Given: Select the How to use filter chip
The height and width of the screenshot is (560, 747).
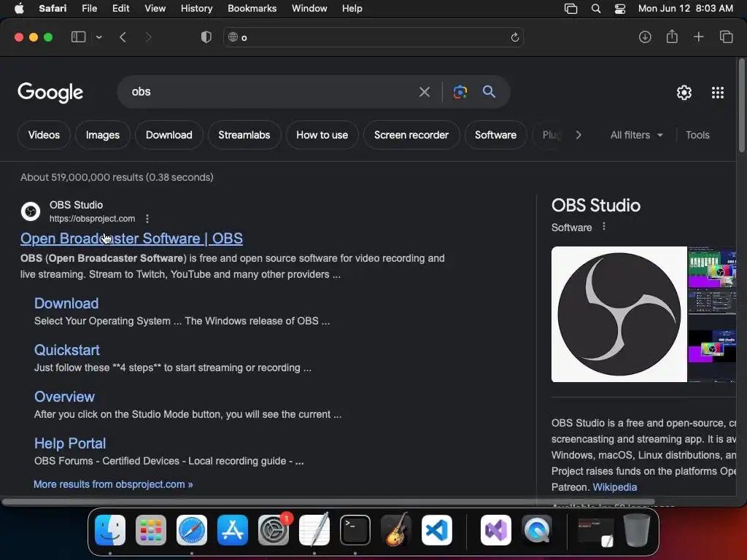Looking at the screenshot, I should [322, 135].
